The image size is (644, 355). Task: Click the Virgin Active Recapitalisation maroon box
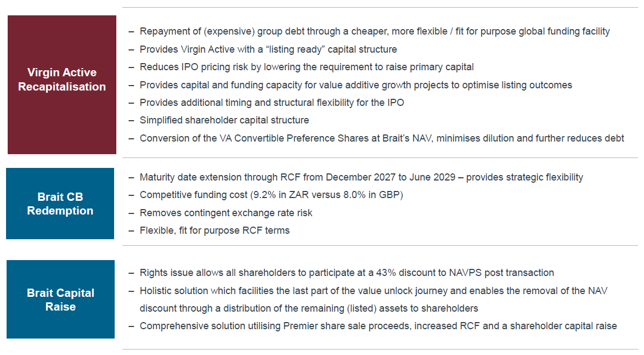tap(62, 84)
